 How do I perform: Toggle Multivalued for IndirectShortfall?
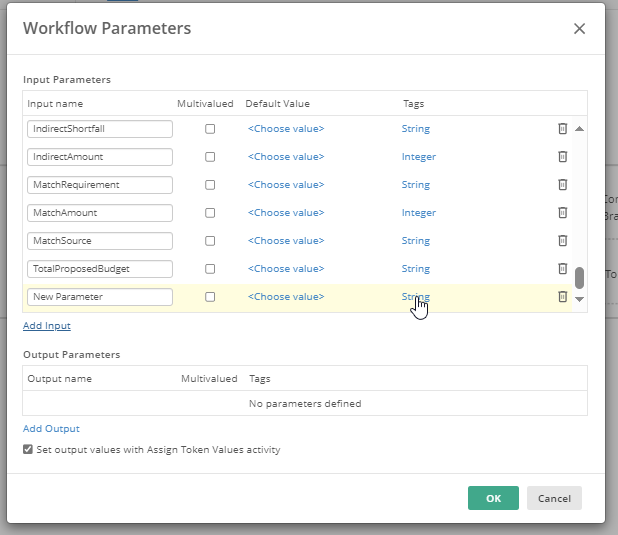point(210,129)
